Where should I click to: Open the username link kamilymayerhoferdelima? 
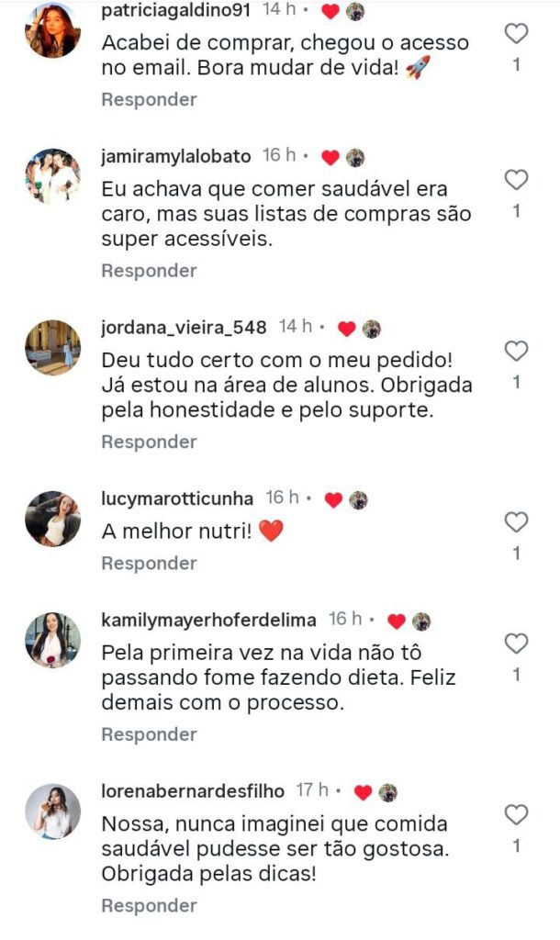click(210, 620)
